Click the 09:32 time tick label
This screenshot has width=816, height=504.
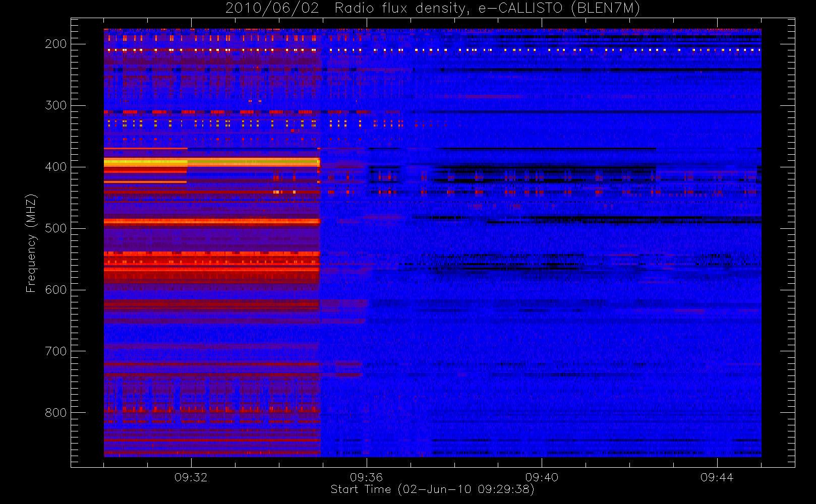point(191,477)
